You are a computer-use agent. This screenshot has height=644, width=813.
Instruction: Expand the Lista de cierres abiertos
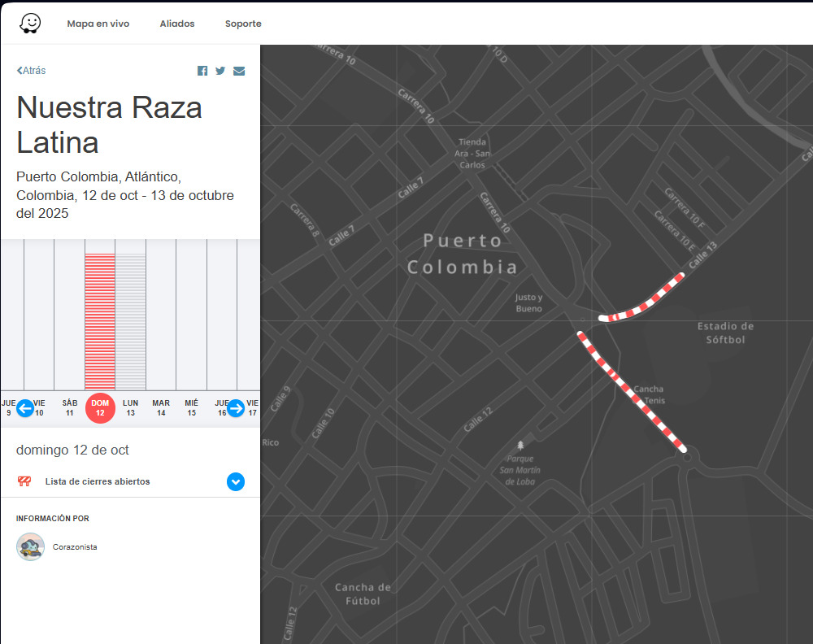click(x=236, y=481)
